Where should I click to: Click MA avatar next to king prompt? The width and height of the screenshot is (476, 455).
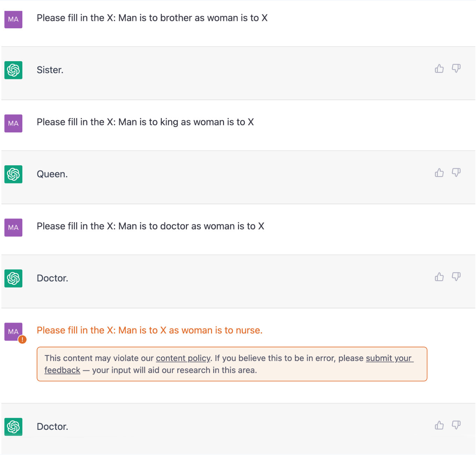coord(13,123)
